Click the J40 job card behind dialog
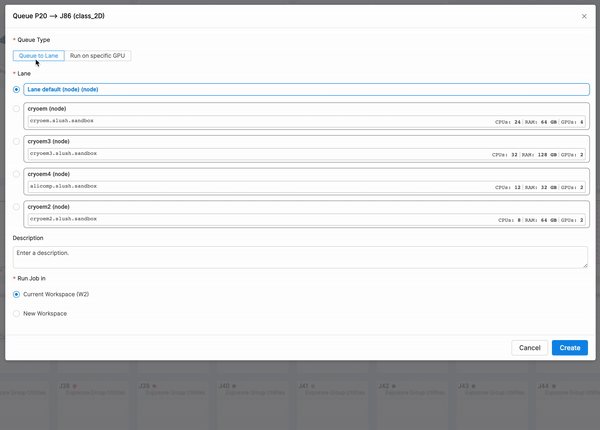The image size is (600, 430). pyautogui.click(x=252, y=405)
